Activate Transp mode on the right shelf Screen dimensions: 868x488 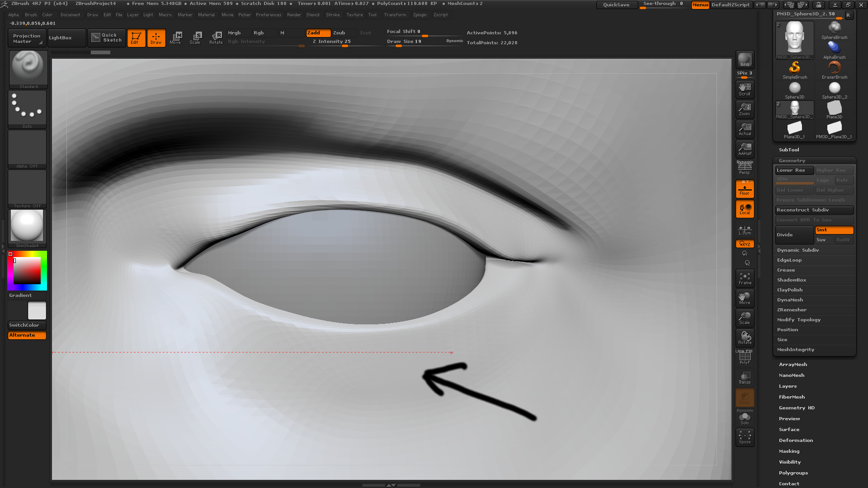[745, 377]
